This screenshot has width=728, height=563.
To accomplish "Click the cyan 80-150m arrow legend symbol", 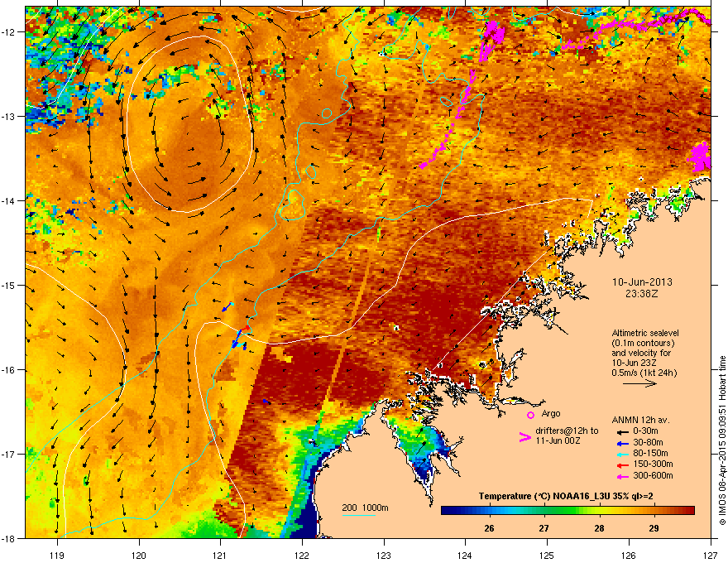I will pyautogui.click(x=621, y=454).
